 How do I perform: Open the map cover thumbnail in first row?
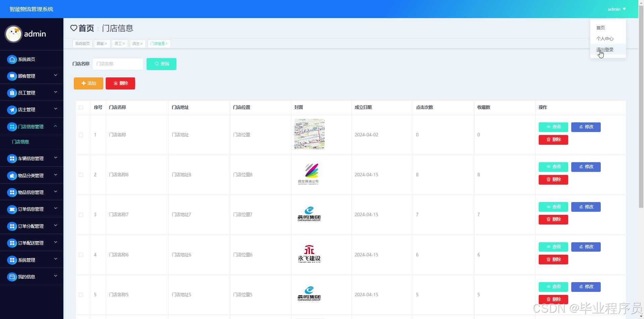tap(310, 134)
